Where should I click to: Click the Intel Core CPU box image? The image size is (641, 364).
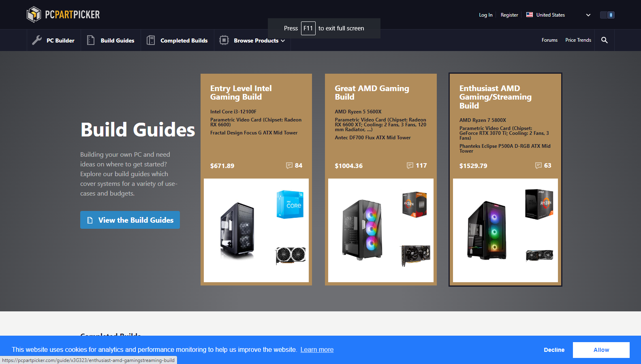[x=290, y=204]
